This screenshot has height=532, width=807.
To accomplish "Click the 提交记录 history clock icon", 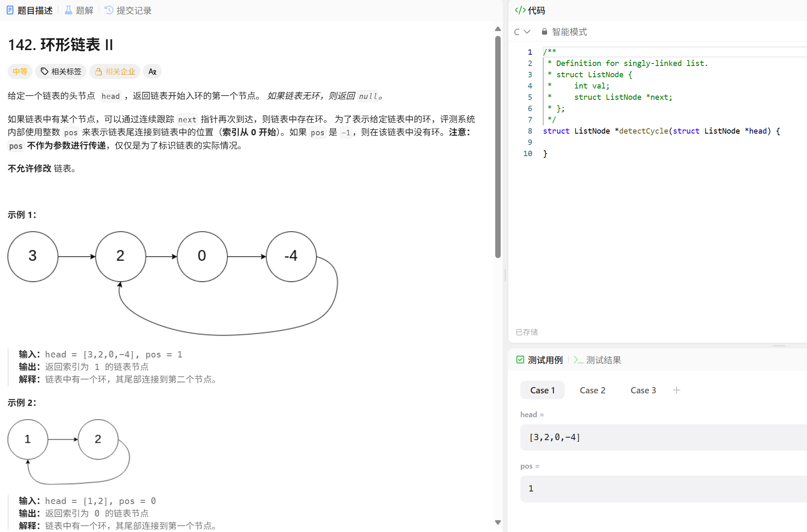I will pyautogui.click(x=109, y=10).
